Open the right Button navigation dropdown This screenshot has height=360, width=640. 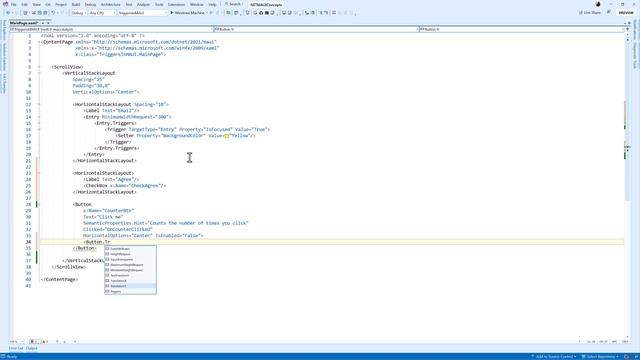522,29
